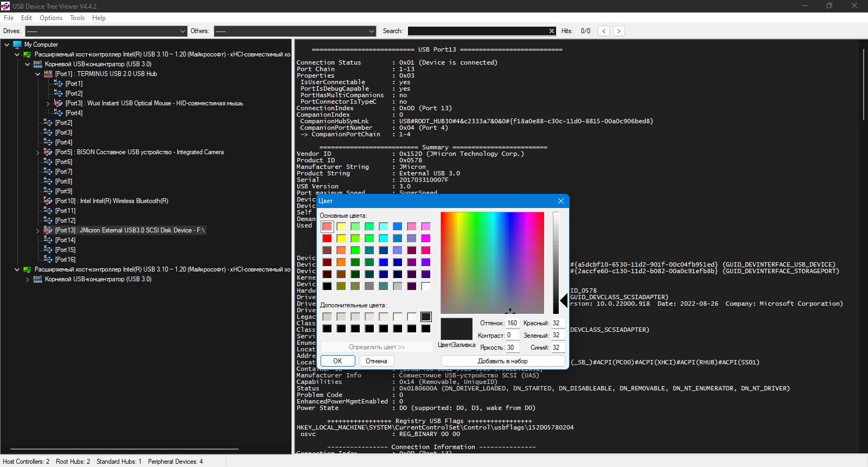Viewport: 868px width, 467px height.
Task: Click the JMicron External USB3.0 disk icon
Action: [48, 230]
